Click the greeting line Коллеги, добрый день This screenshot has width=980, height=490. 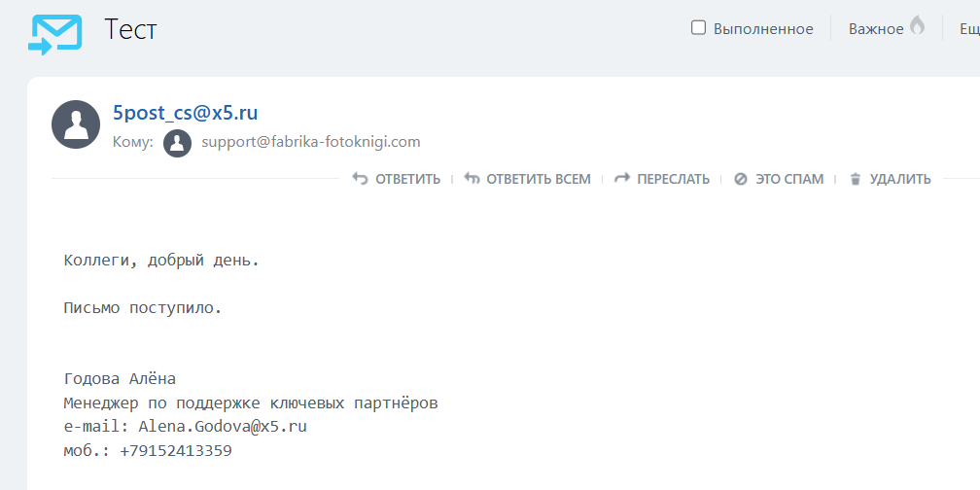[x=161, y=261]
